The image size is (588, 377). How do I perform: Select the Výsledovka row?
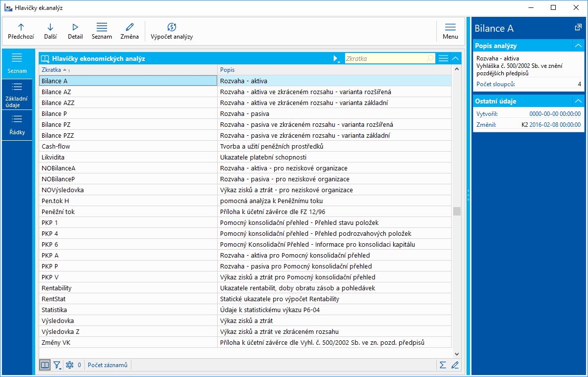click(245, 321)
